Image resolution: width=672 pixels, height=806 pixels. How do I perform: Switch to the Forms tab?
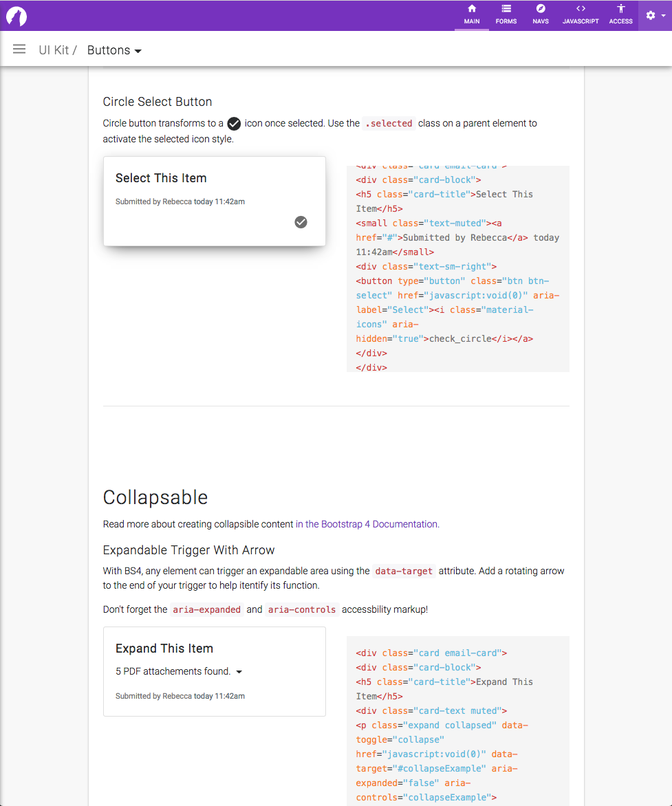(506, 15)
